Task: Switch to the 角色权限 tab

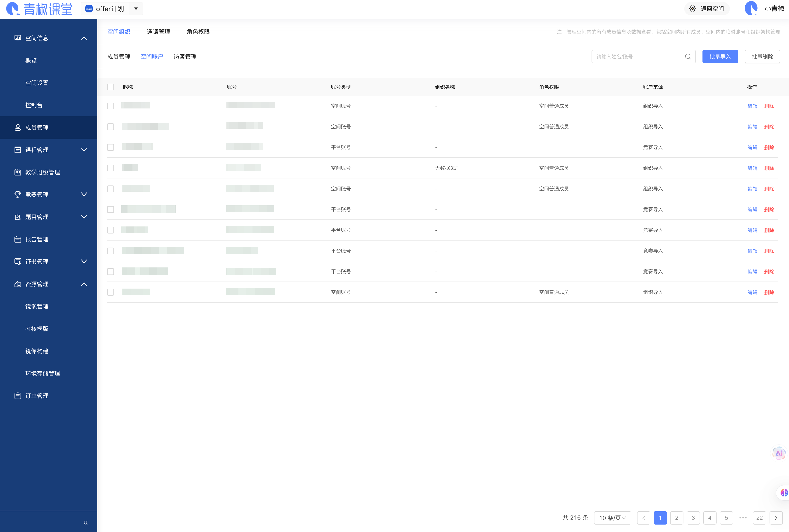Action: tap(198, 32)
